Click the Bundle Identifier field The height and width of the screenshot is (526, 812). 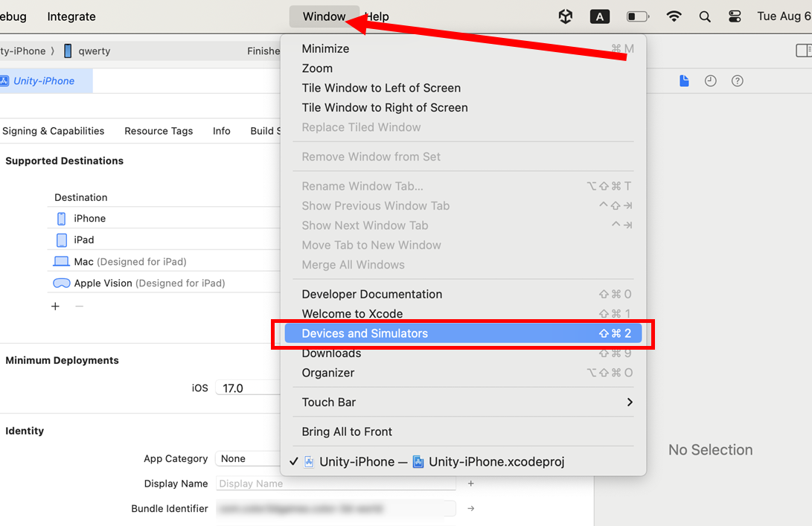tap(336, 508)
